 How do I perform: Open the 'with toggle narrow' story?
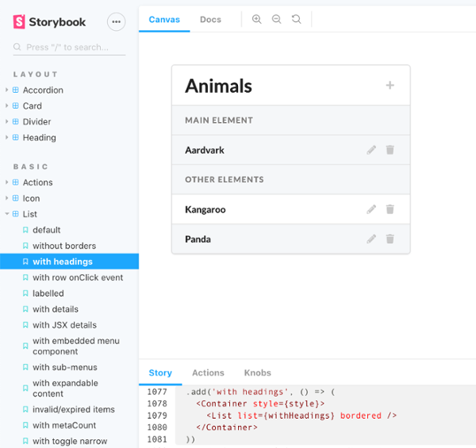click(x=69, y=441)
